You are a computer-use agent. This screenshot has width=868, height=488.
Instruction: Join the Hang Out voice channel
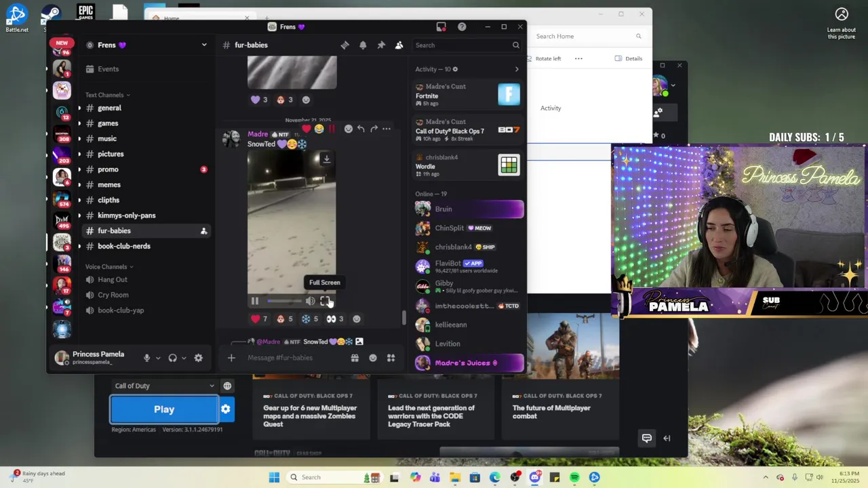[x=113, y=279]
